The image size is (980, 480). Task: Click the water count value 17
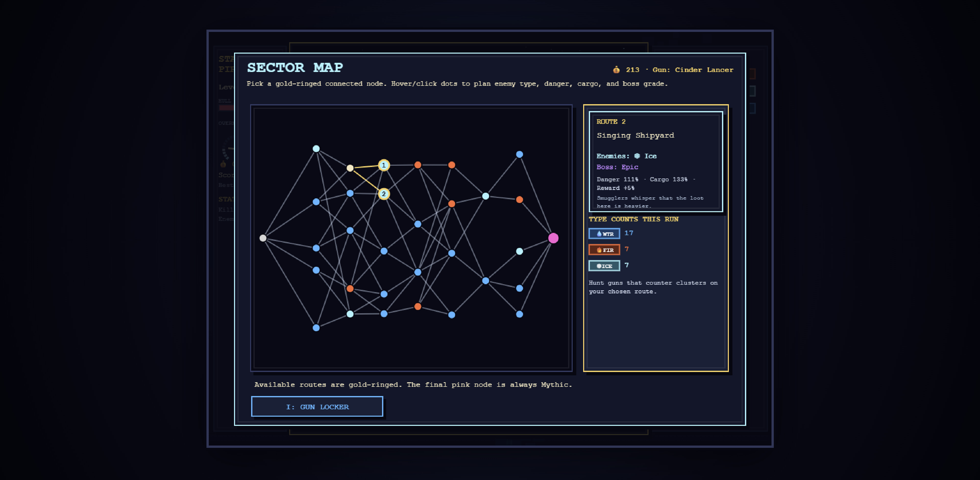629,233
